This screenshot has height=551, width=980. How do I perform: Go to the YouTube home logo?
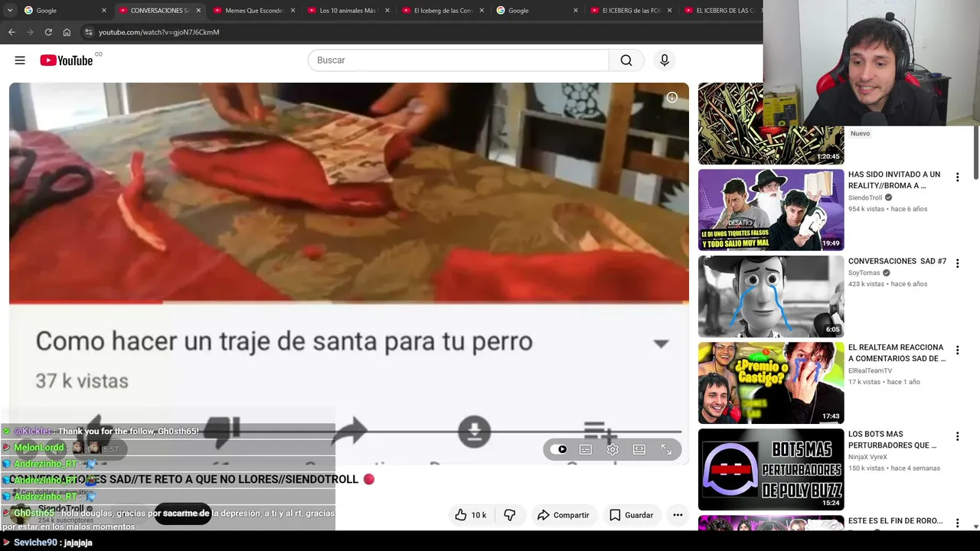click(67, 60)
